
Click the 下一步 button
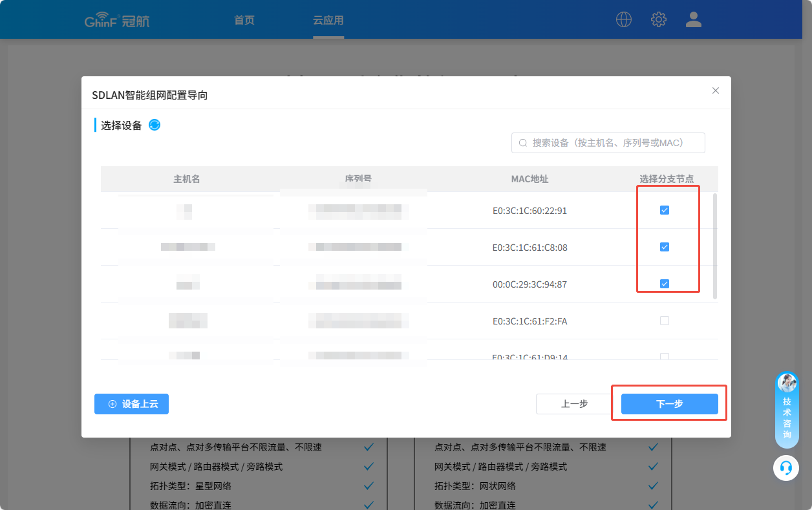(x=669, y=404)
